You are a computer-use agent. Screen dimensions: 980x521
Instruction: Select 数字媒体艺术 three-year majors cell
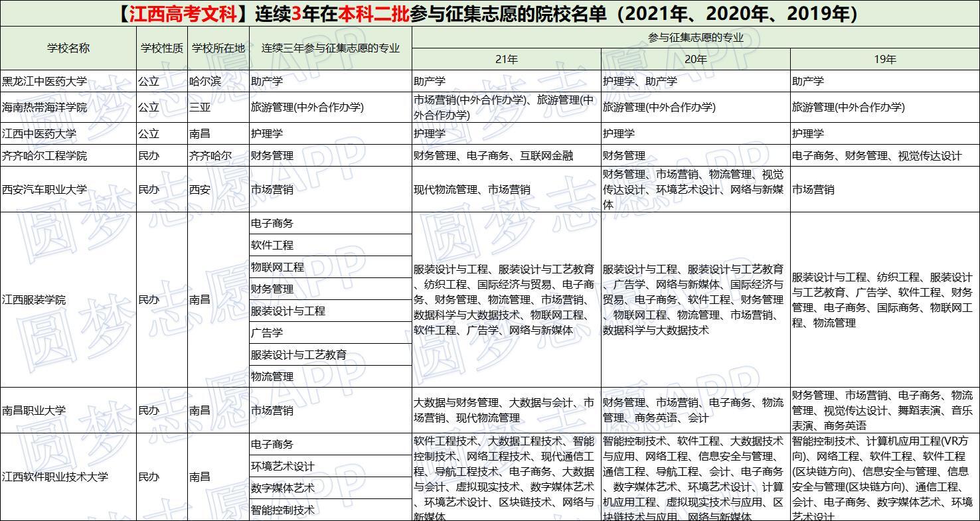(x=331, y=488)
